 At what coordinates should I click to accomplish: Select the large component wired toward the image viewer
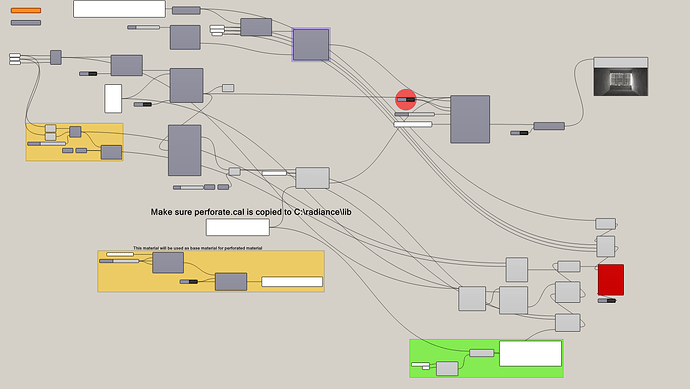coord(470,119)
